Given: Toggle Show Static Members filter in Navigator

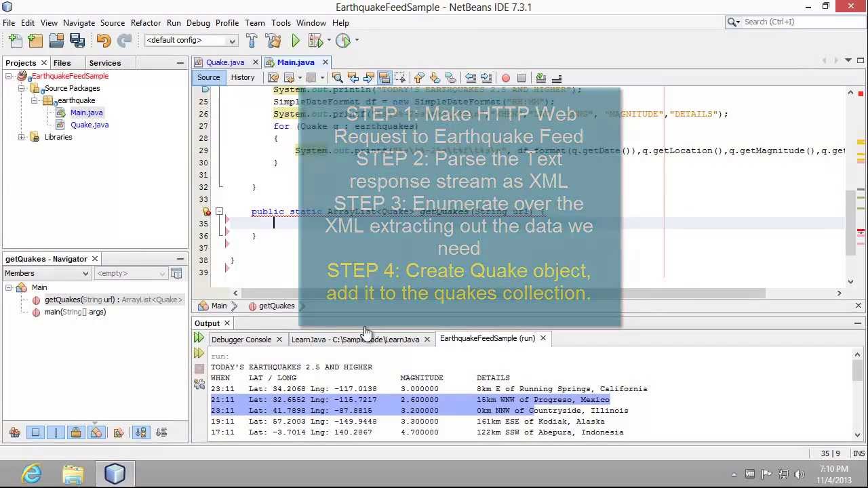Looking at the screenshot, I should [x=56, y=432].
